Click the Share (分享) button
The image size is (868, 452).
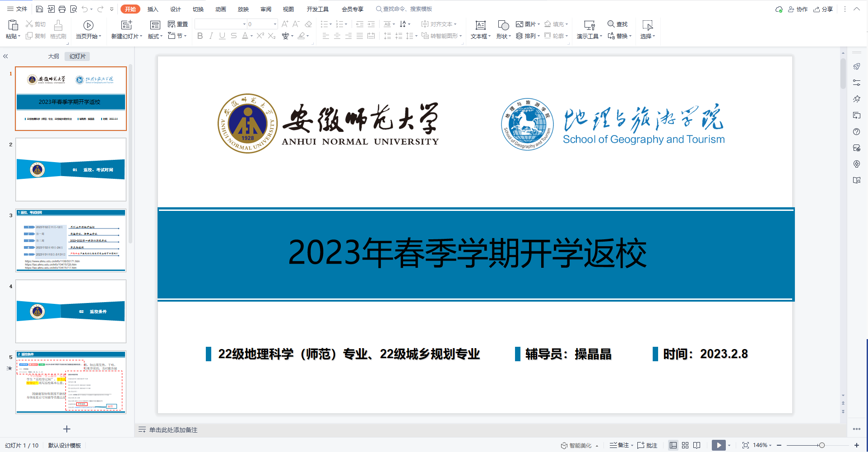(823, 9)
